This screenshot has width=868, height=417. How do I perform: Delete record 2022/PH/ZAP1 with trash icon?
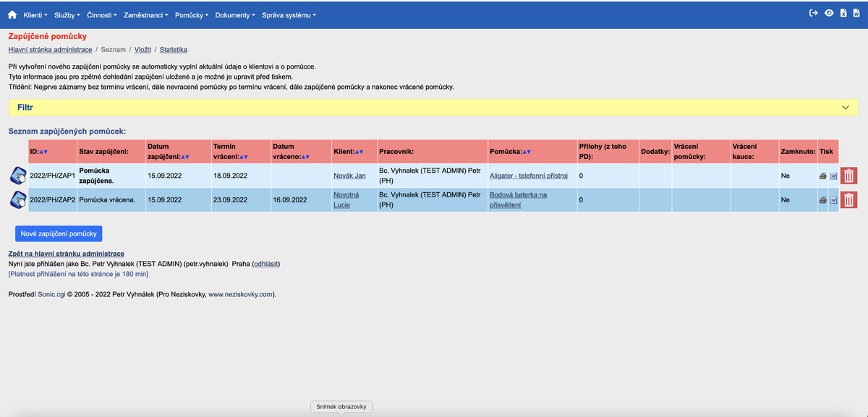click(848, 176)
